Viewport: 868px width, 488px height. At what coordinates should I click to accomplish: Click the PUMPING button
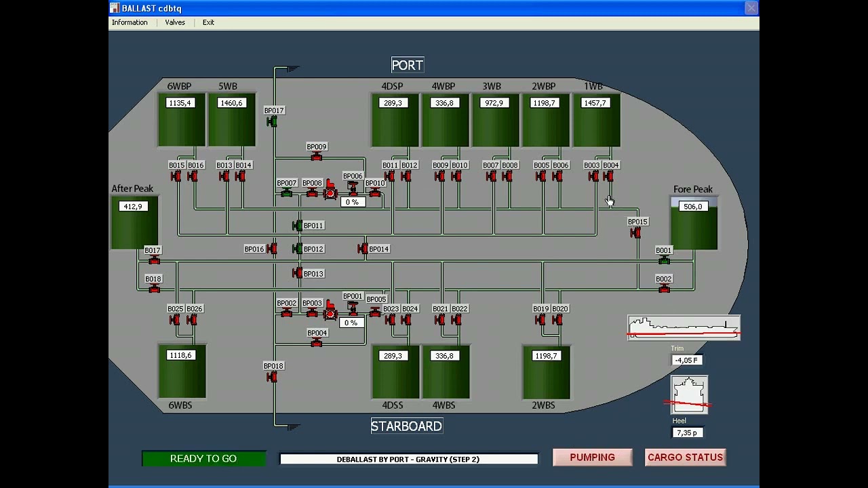coord(593,457)
